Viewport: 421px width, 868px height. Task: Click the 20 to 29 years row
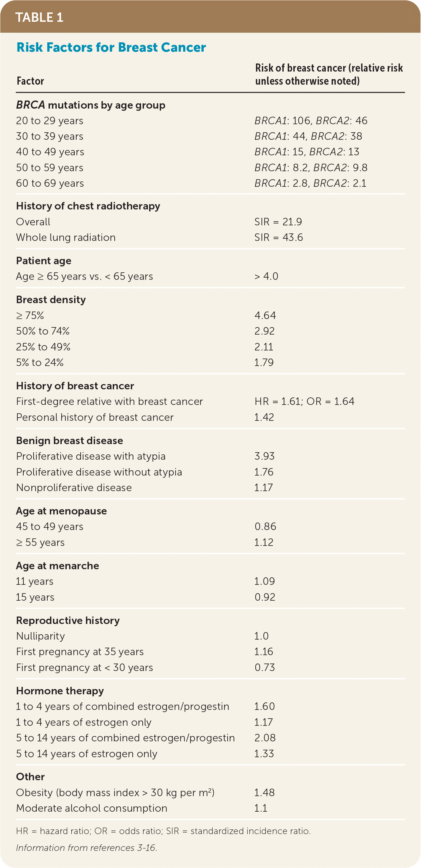tap(50, 121)
